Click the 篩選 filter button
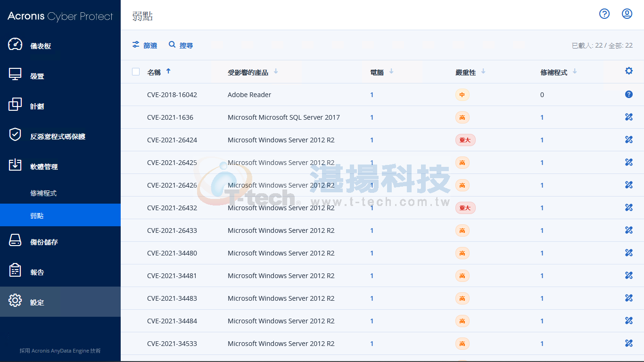Viewport: 644px width, 362px height. 145,45
